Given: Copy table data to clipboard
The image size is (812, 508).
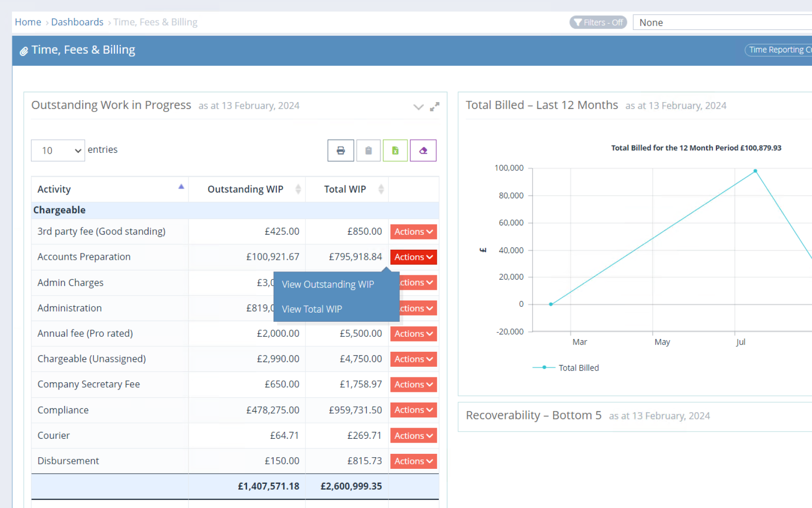Looking at the screenshot, I should 368,150.
